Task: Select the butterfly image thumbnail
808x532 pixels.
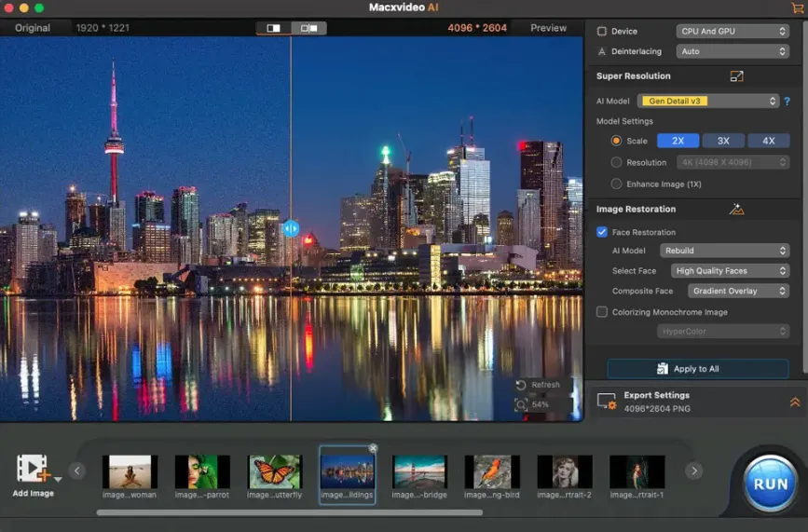Action: 275,471
